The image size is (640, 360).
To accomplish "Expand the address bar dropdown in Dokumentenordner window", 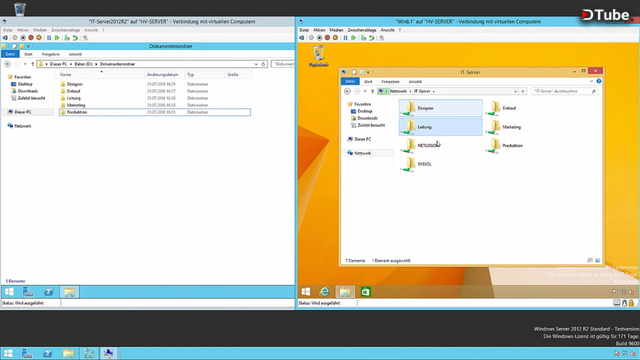I will (256, 64).
